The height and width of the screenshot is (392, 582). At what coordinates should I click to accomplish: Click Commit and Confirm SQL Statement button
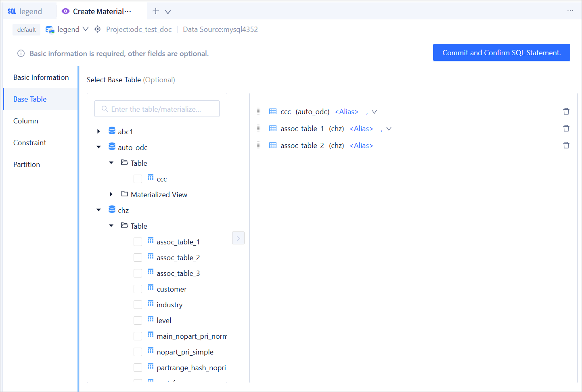501,53
